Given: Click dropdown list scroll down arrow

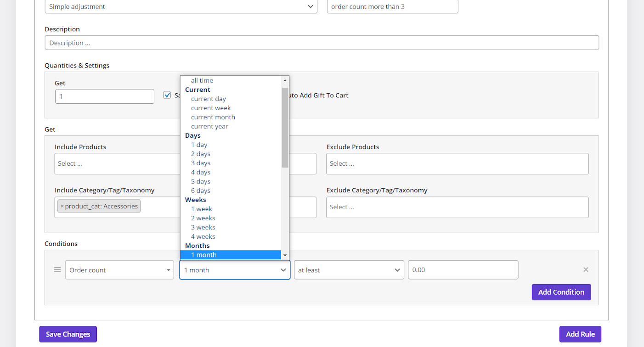Looking at the screenshot, I should pyautogui.click(x=285, y=255).
